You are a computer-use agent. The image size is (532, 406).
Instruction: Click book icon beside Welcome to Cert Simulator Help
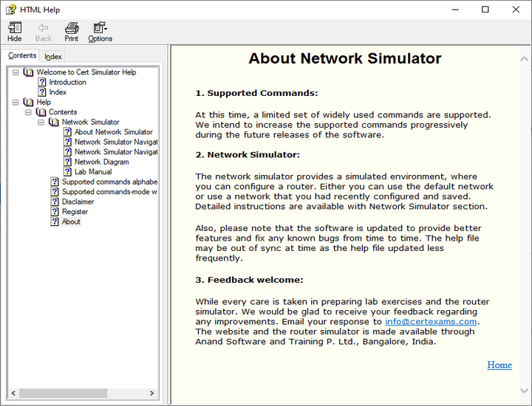tap(29, 72)
